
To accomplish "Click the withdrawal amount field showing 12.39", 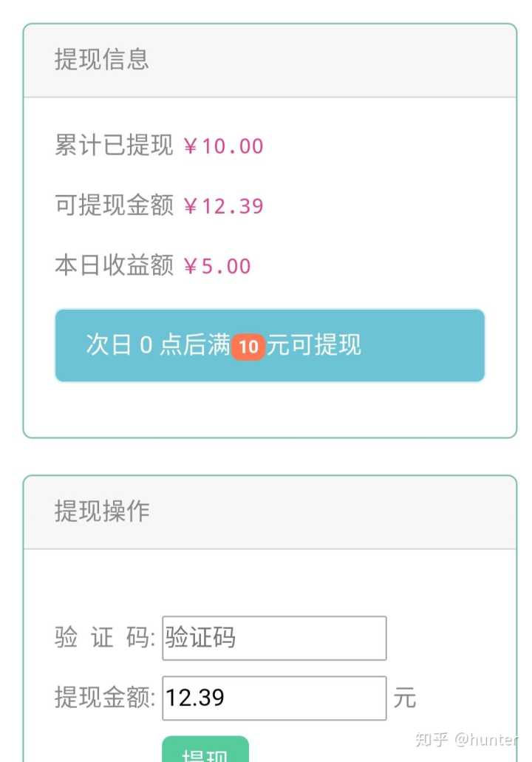I will click(274, 698).
